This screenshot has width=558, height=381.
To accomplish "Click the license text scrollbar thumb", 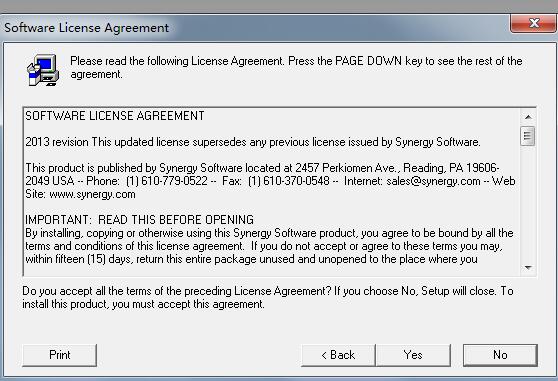I will coord(528,136).
